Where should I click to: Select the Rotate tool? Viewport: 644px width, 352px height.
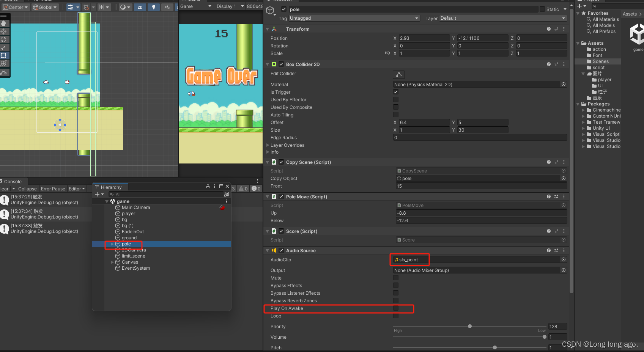[4, 39]
